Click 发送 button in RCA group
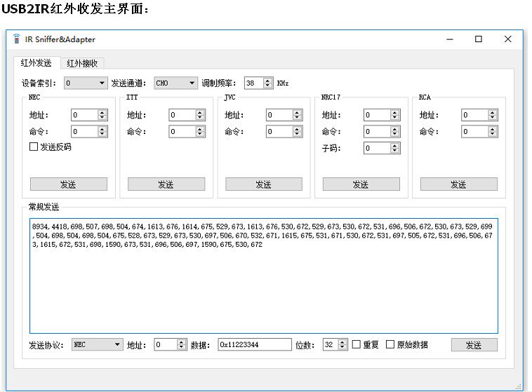Viewport: 532px width, 392px height. coord(459,184)
